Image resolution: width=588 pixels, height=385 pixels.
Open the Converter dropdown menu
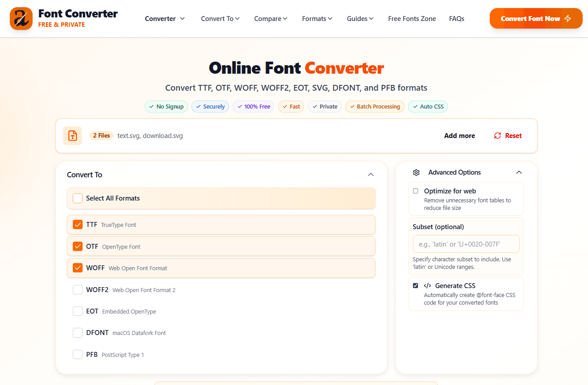[164, 18]
